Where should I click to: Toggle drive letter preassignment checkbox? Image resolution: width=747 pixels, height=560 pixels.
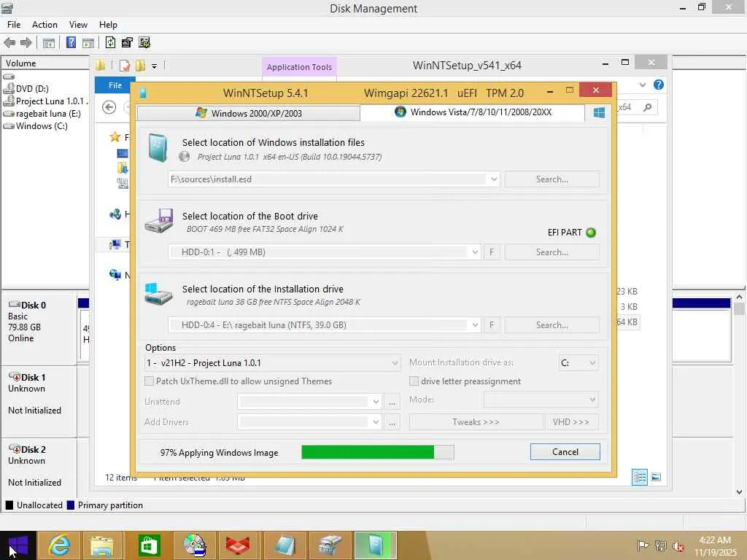[414, 381]
